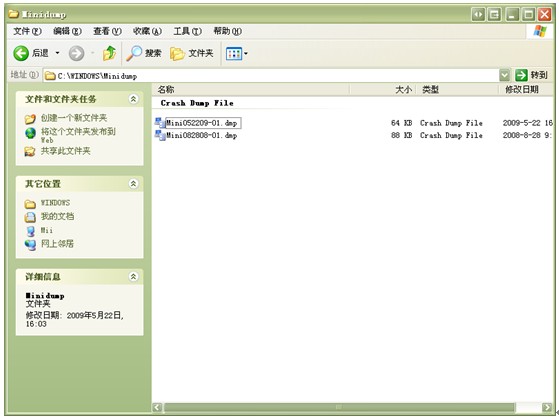Click the green Go arrow button

(x=521, y=75)
